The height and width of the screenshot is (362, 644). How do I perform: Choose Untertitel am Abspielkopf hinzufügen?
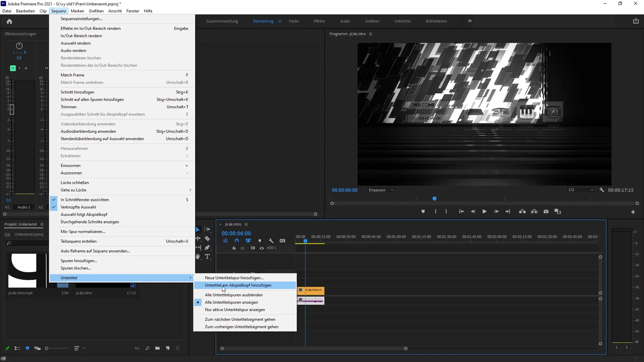point(245,285)
